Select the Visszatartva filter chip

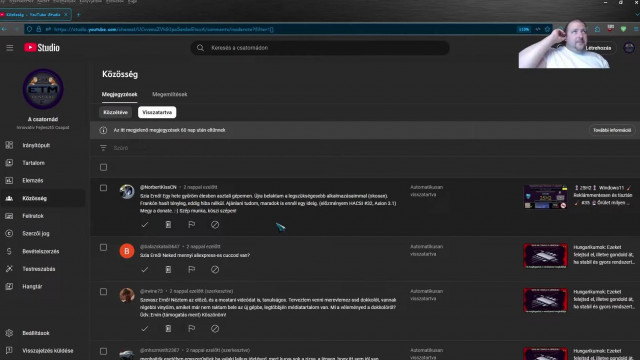point(157,112)
